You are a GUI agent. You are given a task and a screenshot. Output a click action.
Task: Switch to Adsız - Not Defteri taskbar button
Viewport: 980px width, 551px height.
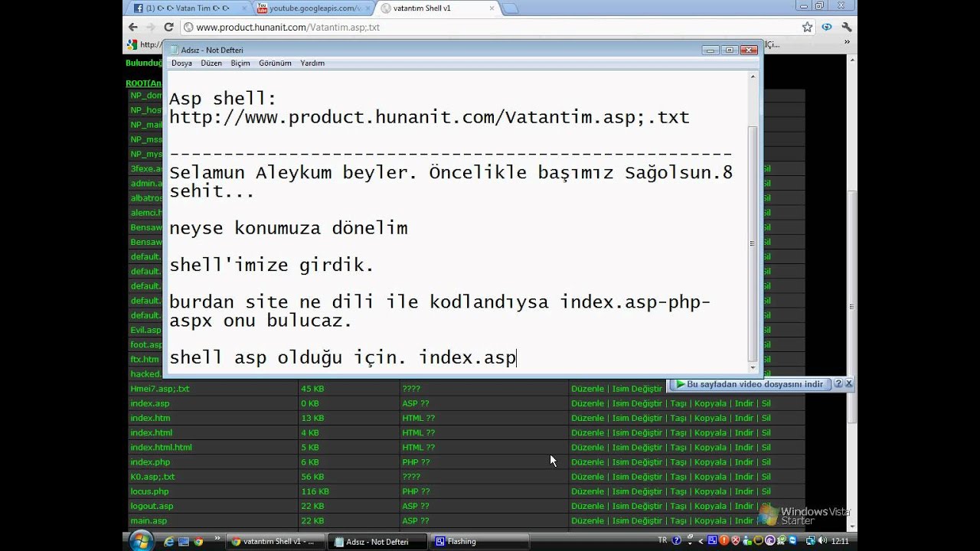[378, 541]
